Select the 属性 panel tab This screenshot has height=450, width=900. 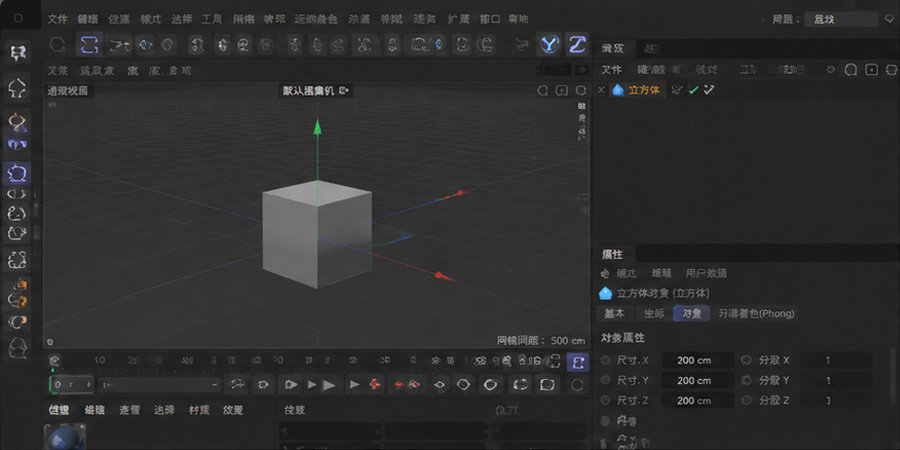(612, 254)
